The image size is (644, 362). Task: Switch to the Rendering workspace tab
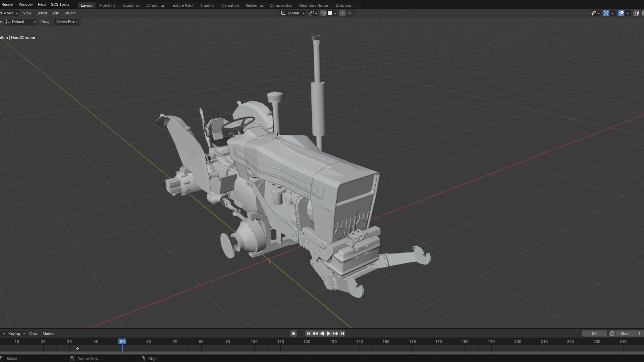(254, 5)
